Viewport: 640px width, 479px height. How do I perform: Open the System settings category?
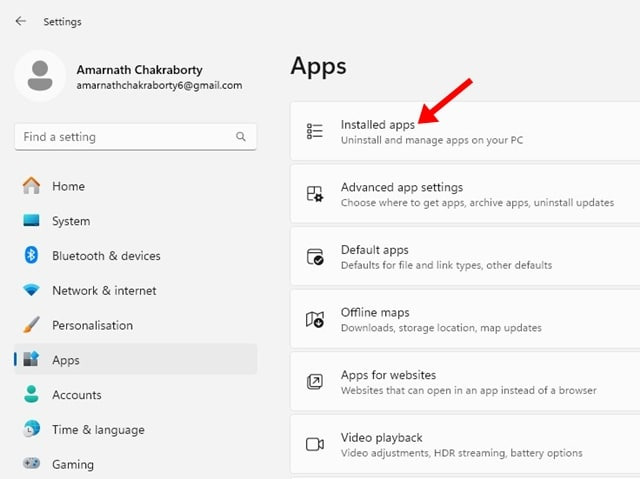click(x=136, y=221)
